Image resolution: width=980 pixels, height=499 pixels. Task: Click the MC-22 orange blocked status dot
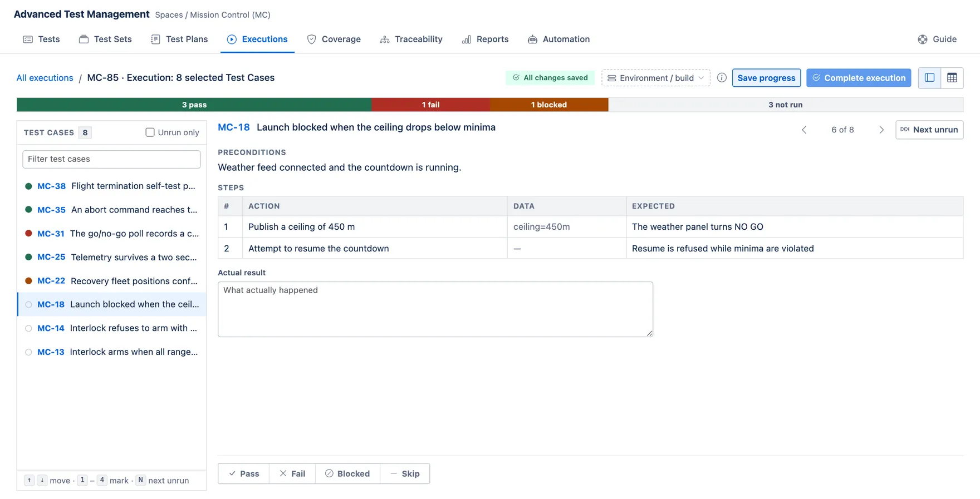[28, 281]
